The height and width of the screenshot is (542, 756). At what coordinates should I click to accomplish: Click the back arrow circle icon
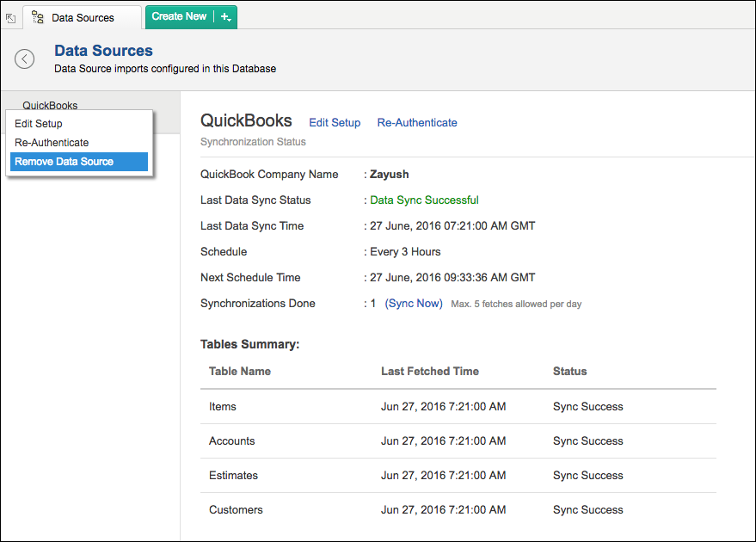25,59
